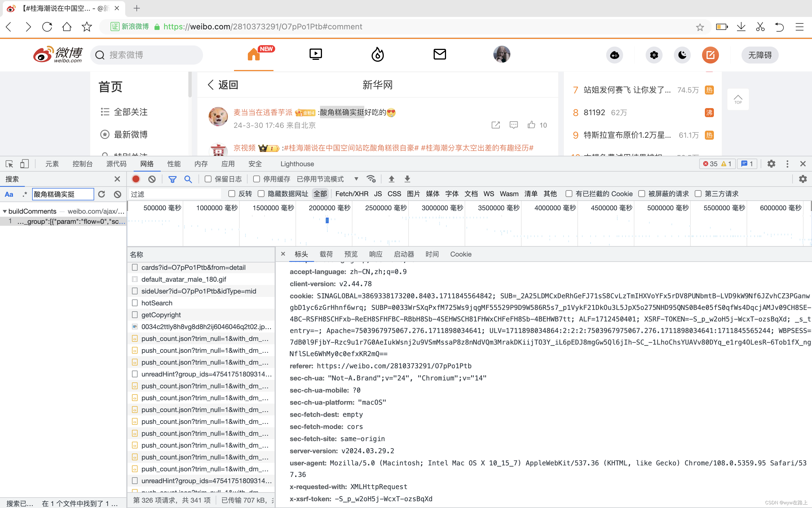Open the browser hamburger menu

pyautogui.click(x=800, y=27)
